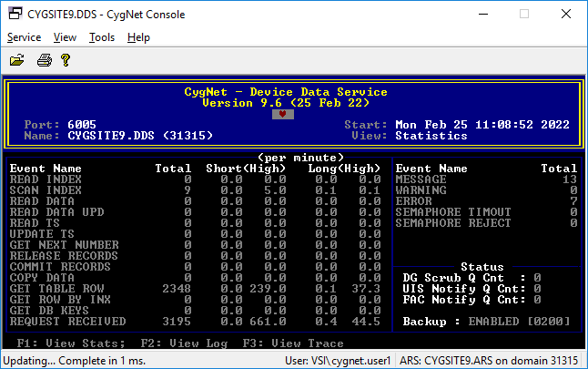The height and width of the screenshot is (369, 588).
Task: Click the READ TS event name
Action: coord(35,223)
